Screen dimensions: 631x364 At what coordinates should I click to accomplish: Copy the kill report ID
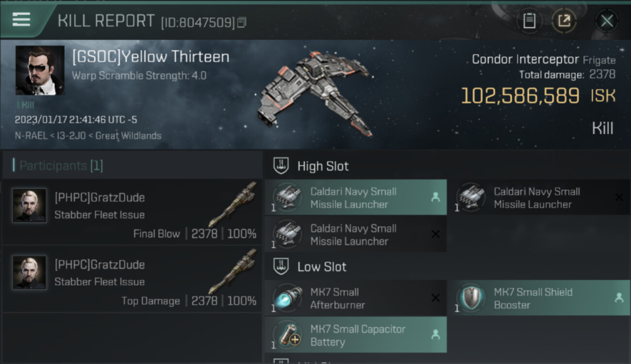click(x=242, y=22)
